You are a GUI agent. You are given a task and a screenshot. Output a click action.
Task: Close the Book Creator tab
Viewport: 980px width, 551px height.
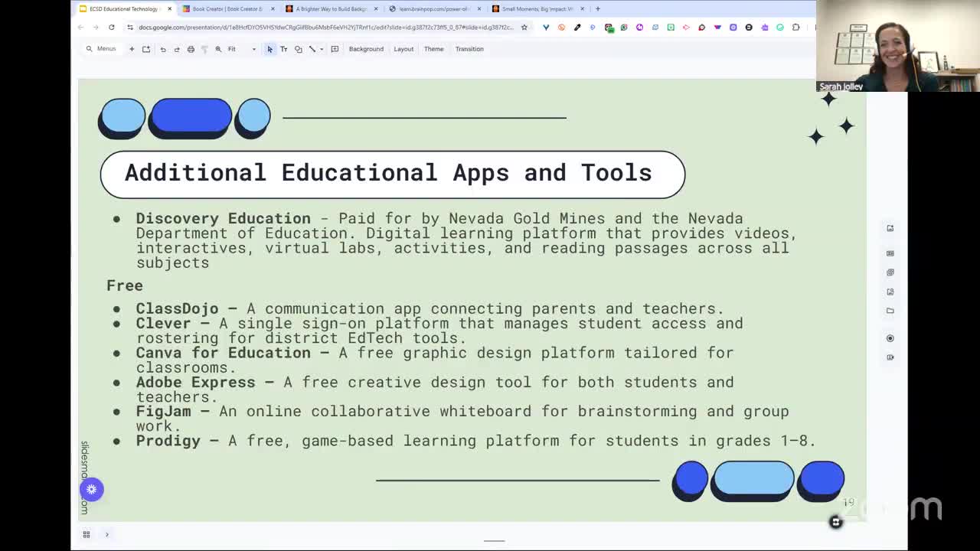pos(273,9)
